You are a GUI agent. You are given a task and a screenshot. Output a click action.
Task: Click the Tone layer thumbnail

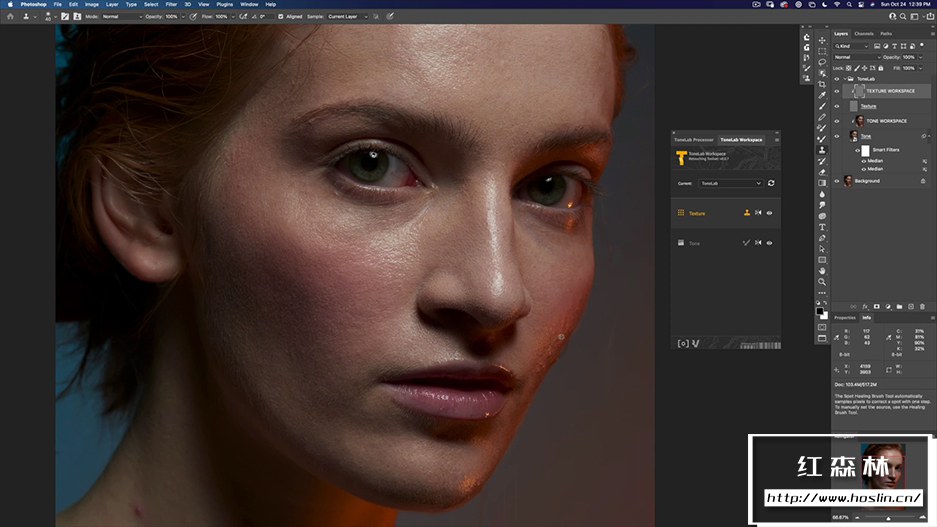(x=854, y=136)
